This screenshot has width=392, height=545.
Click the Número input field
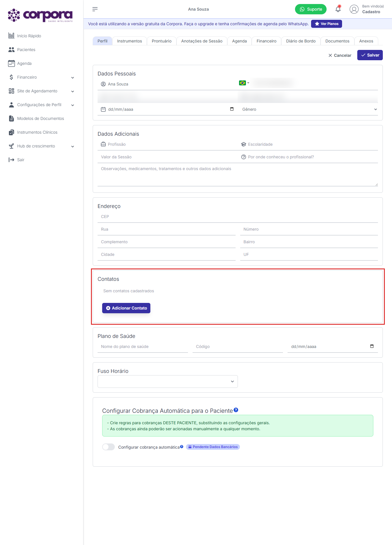309,229
